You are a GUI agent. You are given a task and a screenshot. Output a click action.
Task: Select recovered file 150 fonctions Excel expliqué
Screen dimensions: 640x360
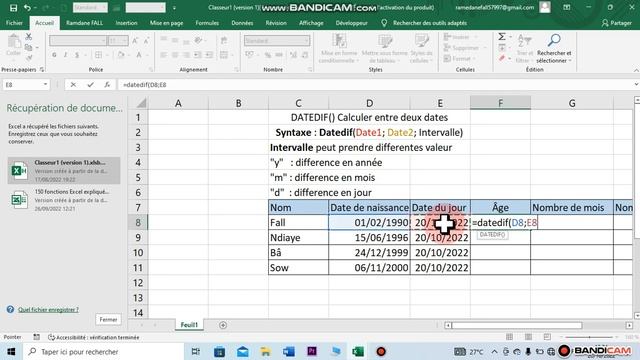tap(64, 200)
